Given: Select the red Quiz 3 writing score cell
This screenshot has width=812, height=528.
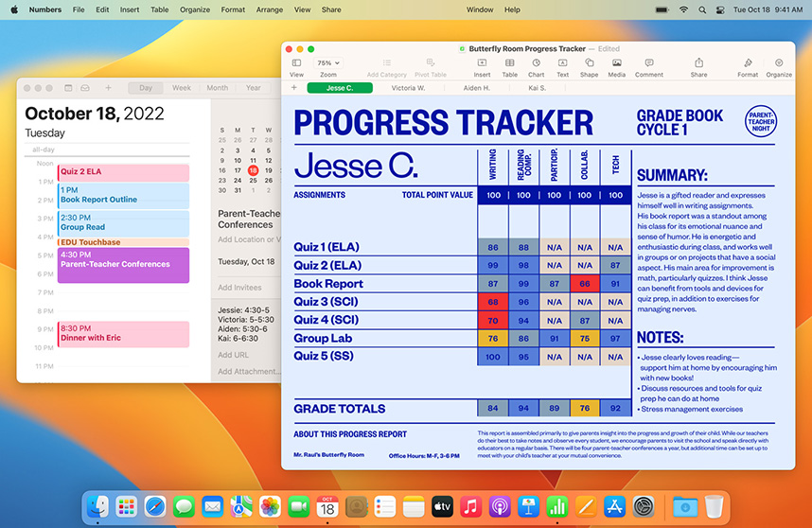Looking at the screenshot, I should click(x=492, y=302).
